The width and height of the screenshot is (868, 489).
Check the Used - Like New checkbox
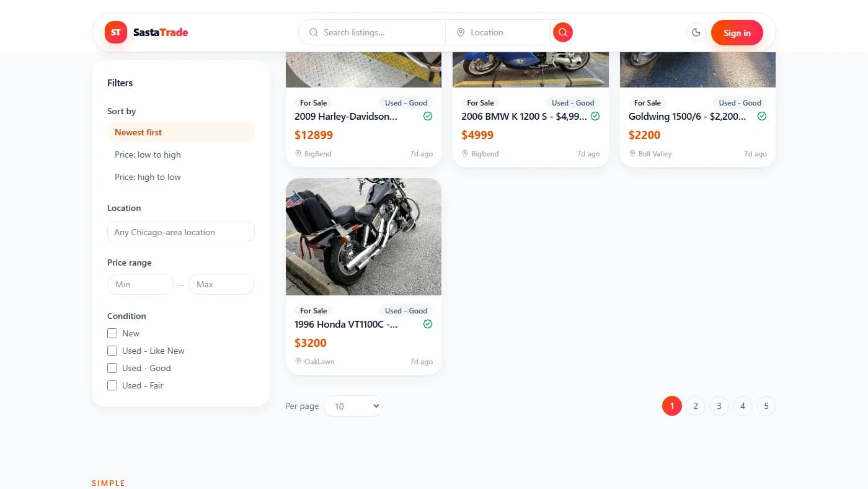coord(112,351)
